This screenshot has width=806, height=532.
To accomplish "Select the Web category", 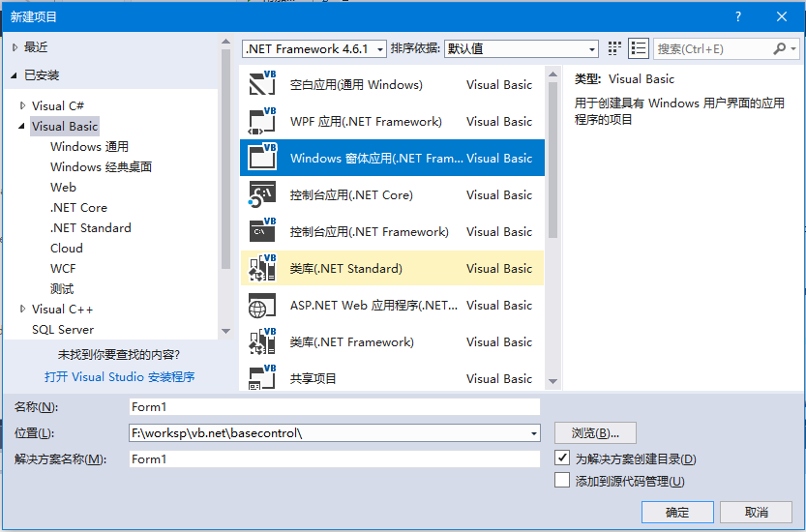I will coord(63,187).
